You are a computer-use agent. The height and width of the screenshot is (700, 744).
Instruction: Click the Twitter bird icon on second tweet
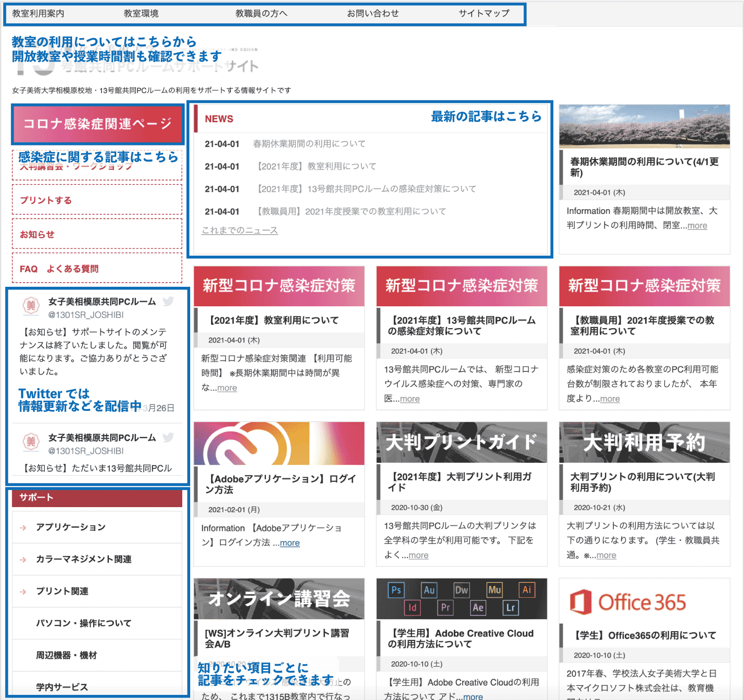coord(168,437)
